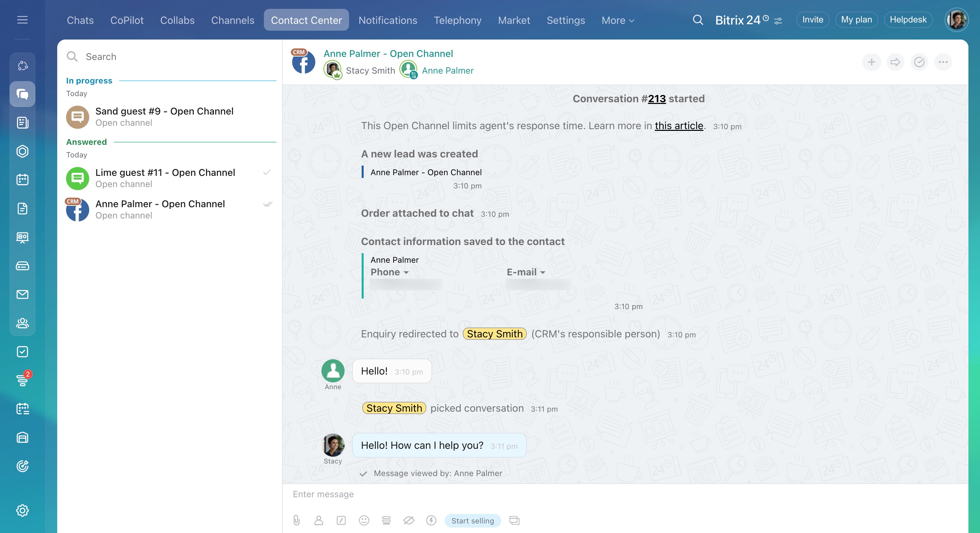Open the booking calendar-list sidebar icon
980x533 pixels.
(x=22, y=409)
